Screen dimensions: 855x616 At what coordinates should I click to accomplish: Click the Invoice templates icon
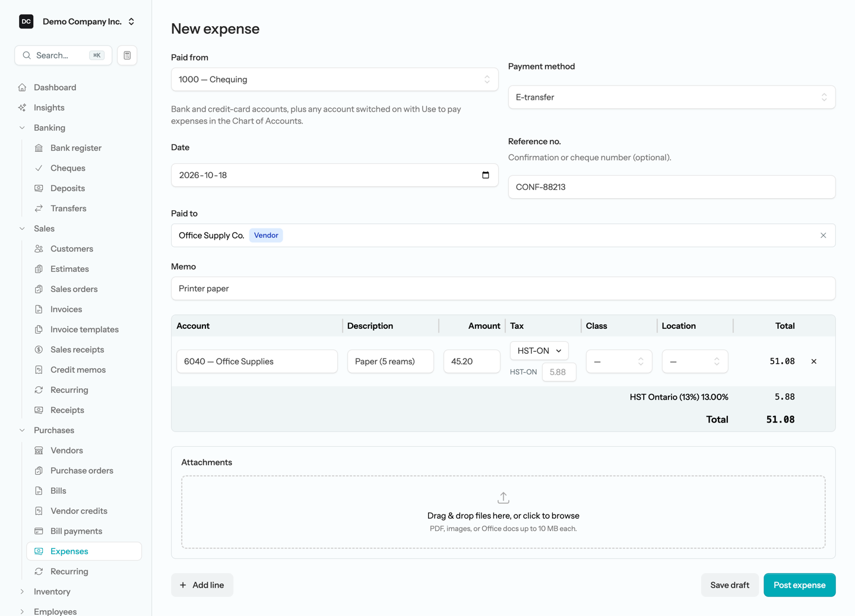point(39,329)
